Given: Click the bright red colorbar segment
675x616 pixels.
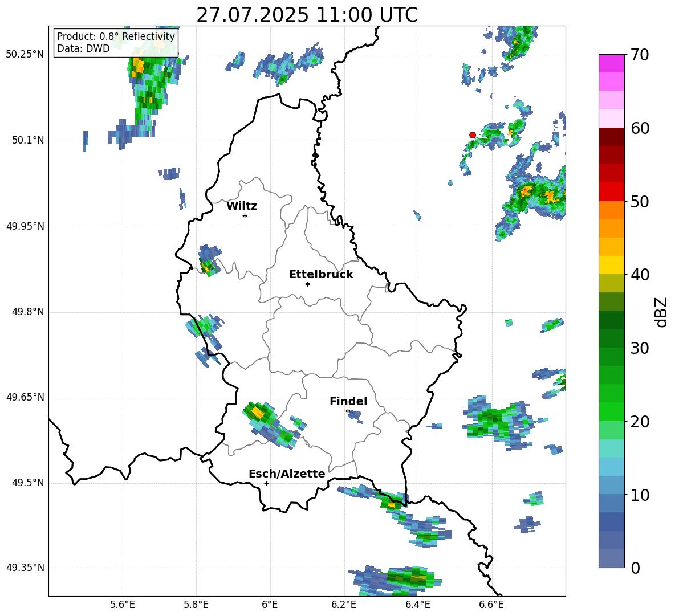Looking at the screenshot, I should click(611, 192).
